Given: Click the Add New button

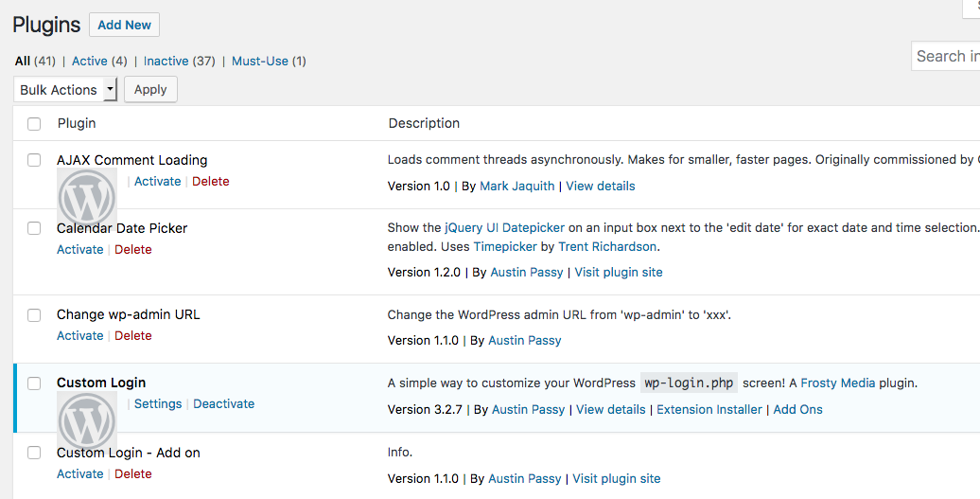Looking at the screenshot, I should (124, 25).
